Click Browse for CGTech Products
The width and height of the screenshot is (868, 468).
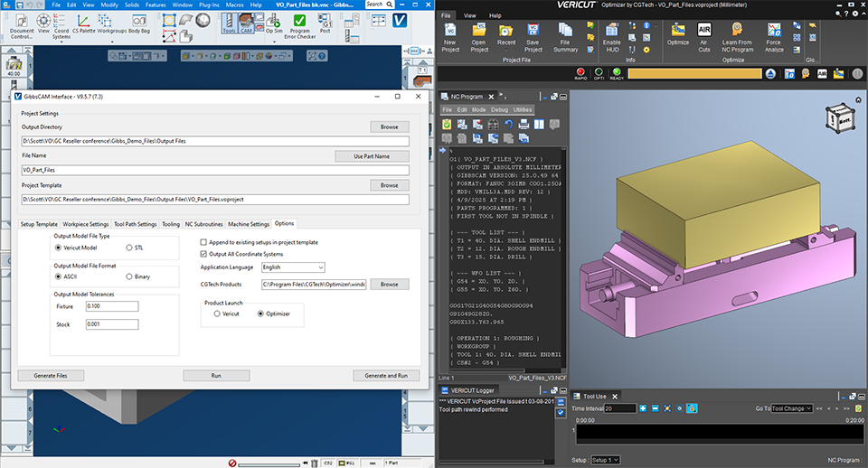[389, 285]
